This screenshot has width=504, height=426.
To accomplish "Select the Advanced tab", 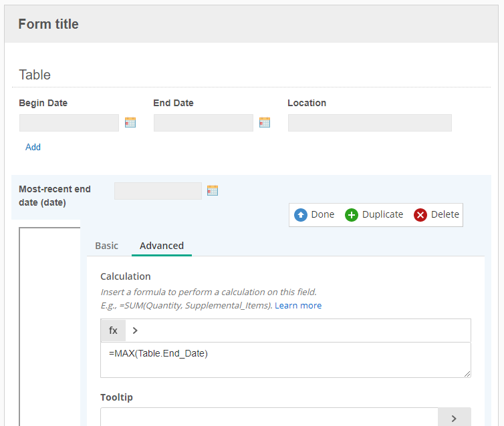I will pyautogui.click(x=162, y=246).
